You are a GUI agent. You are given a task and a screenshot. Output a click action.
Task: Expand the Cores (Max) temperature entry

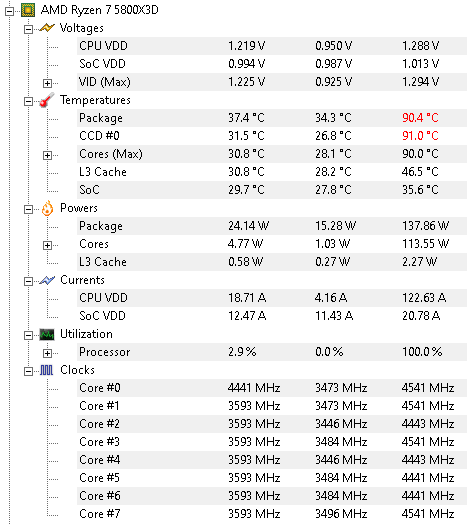click(x=48, y=155)
